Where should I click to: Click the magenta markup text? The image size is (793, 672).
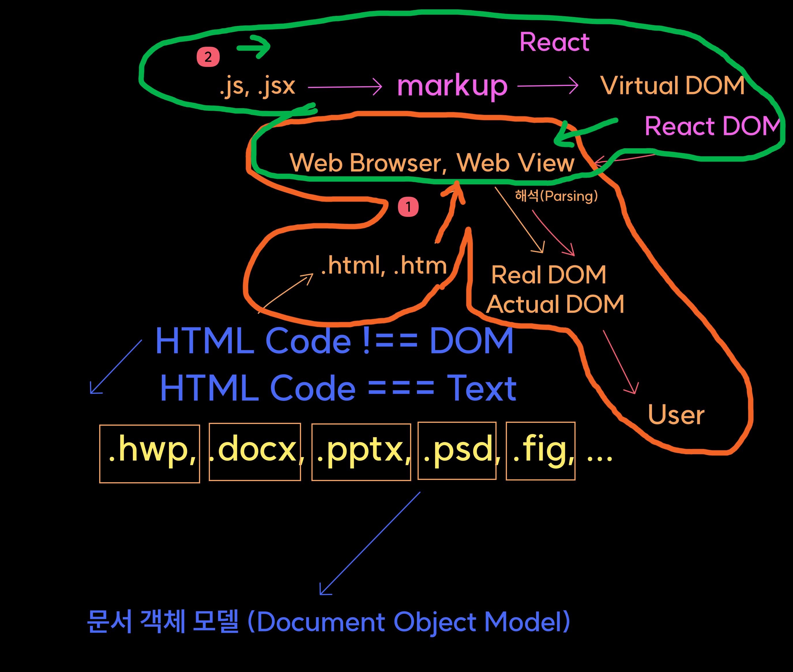(x=452, y=86)
